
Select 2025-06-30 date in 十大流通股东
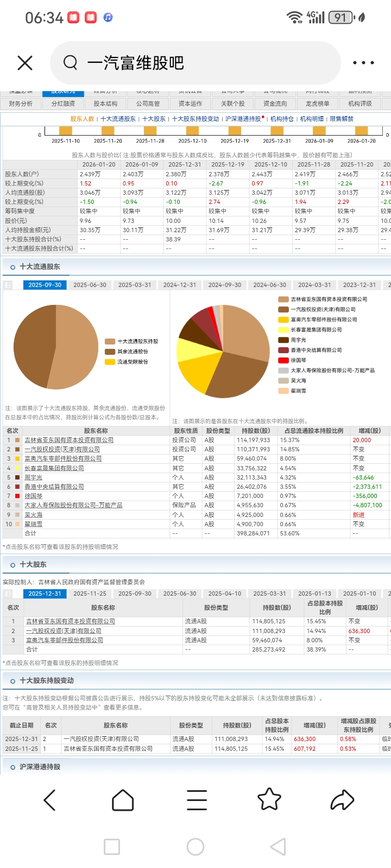pos(90,285)
